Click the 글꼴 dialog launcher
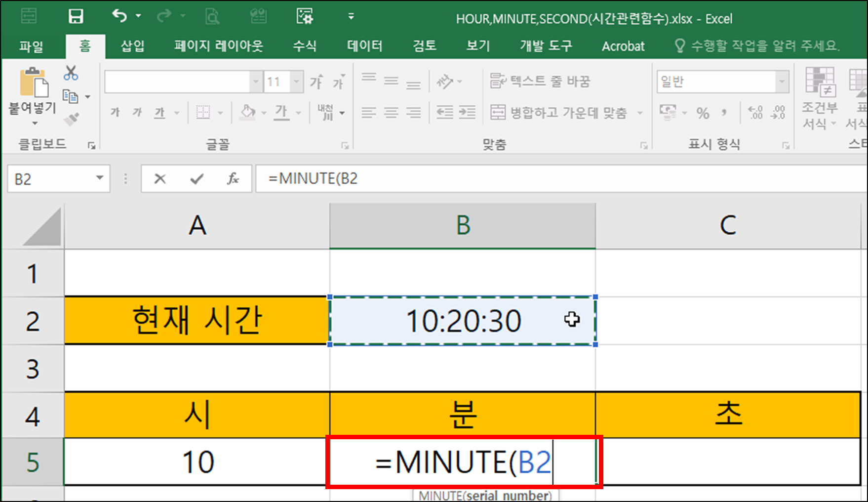Image resolution: width=868 pixels, height=502 pixels. tap(345, 145)
